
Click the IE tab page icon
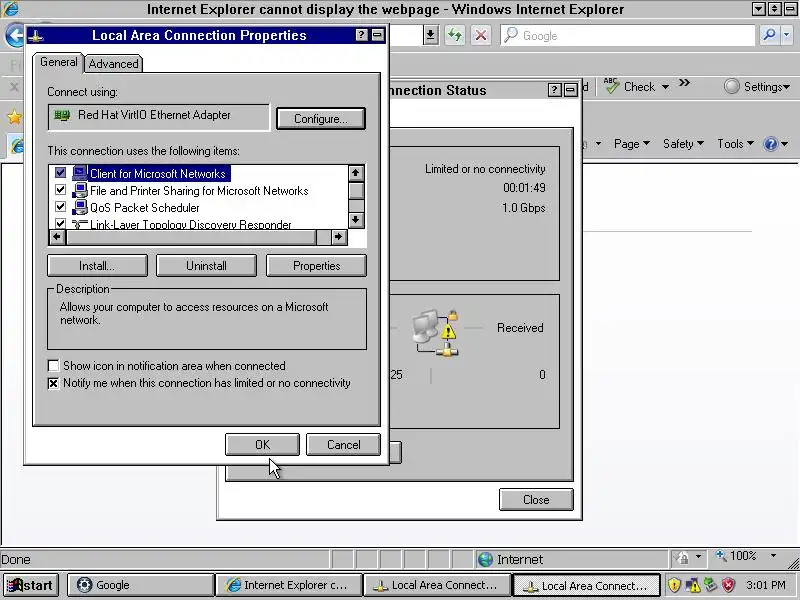18,146
